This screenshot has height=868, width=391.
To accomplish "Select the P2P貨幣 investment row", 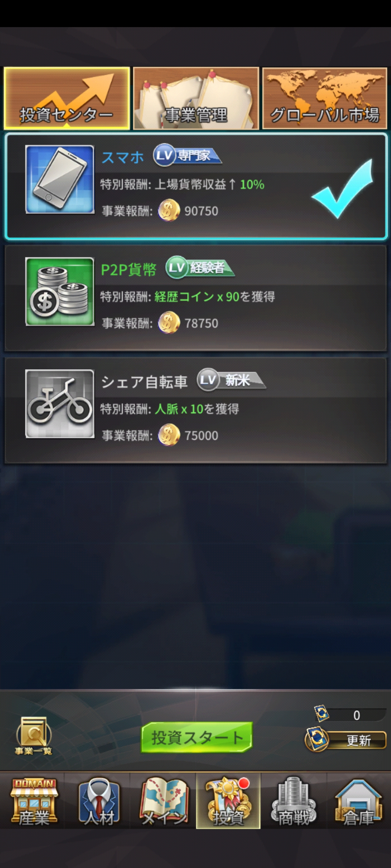I will pyautogui.click(x=195, y=298).
